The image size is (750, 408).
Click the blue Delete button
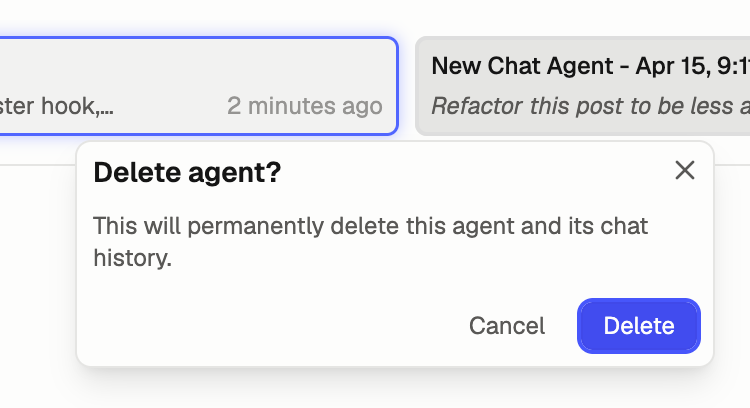click(x=639, y=326)
